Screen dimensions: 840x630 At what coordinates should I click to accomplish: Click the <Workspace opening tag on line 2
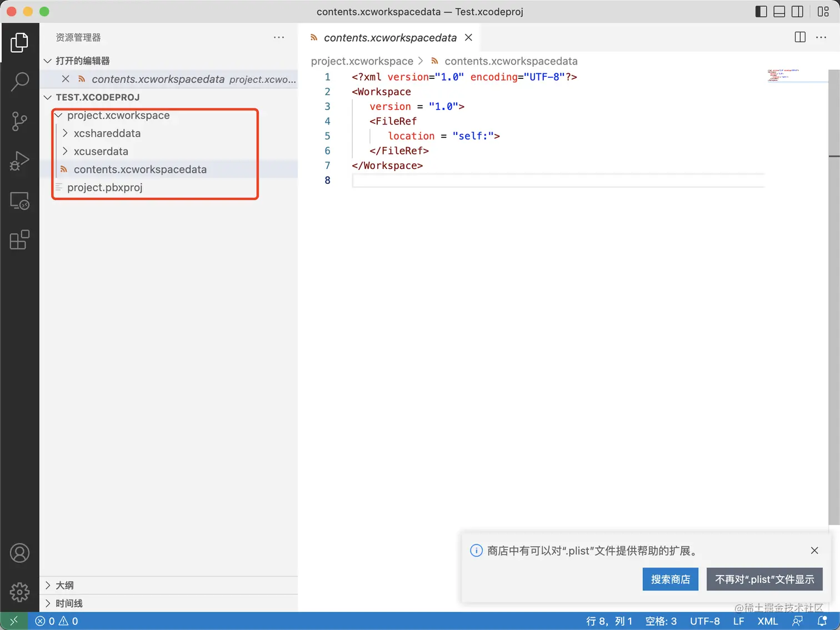point(381,92)
